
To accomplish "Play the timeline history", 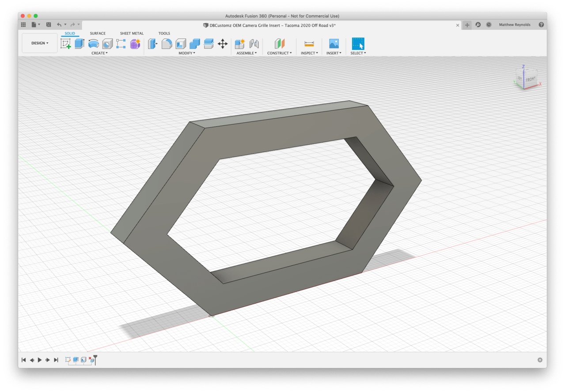I will point(40,360).
